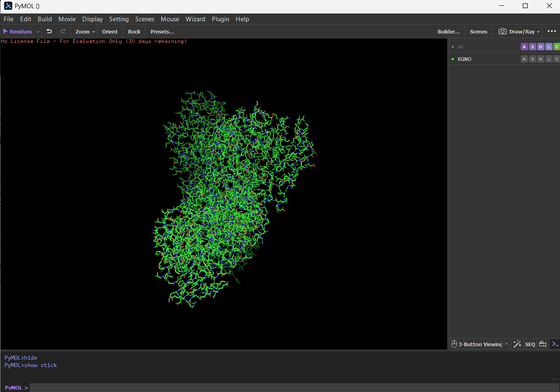Open the Edit menu

click(x=26, y=19)
